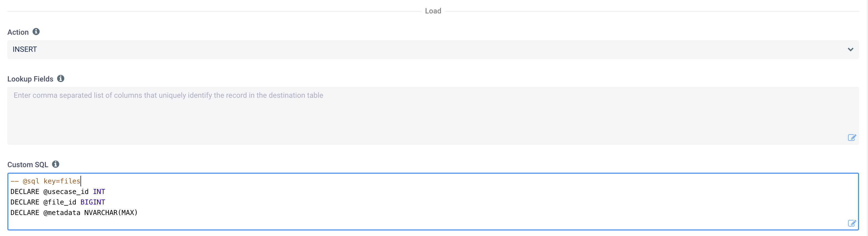
Task: Open the Custom SQL expanded editor icon
Action: coord(851,223)
